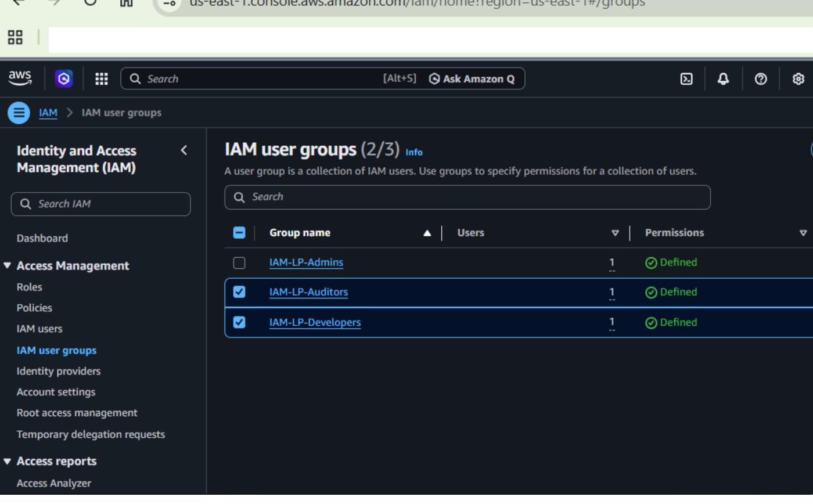The height and width of the screenshot is (504, 813).
Task: Collapse the Access reports section
Action: pos(8,461)
